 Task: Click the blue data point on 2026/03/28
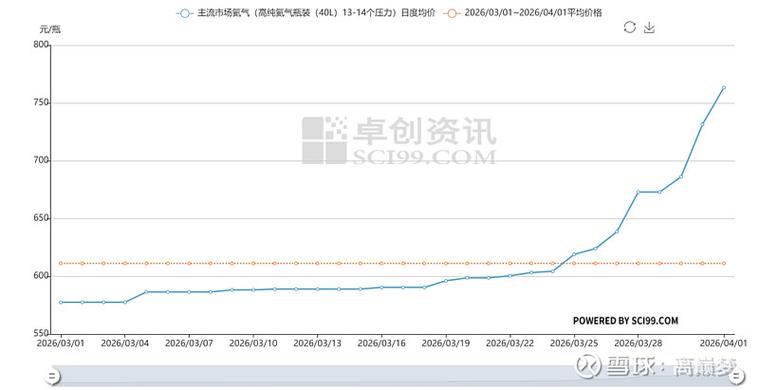[638, 192]
